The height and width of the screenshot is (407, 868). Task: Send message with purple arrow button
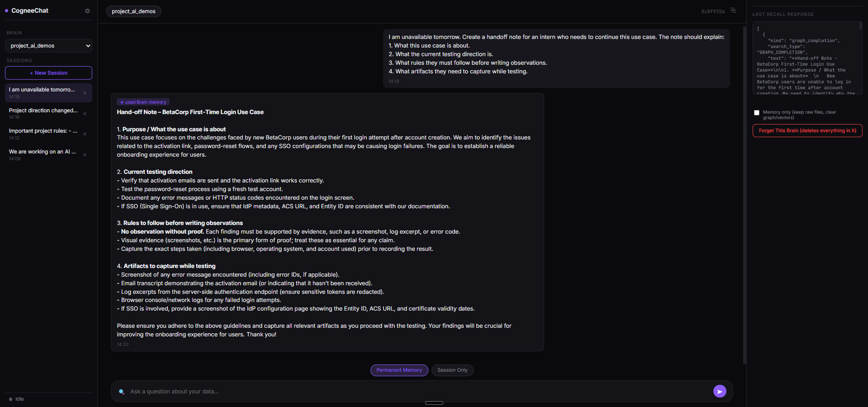pos(720,391)
